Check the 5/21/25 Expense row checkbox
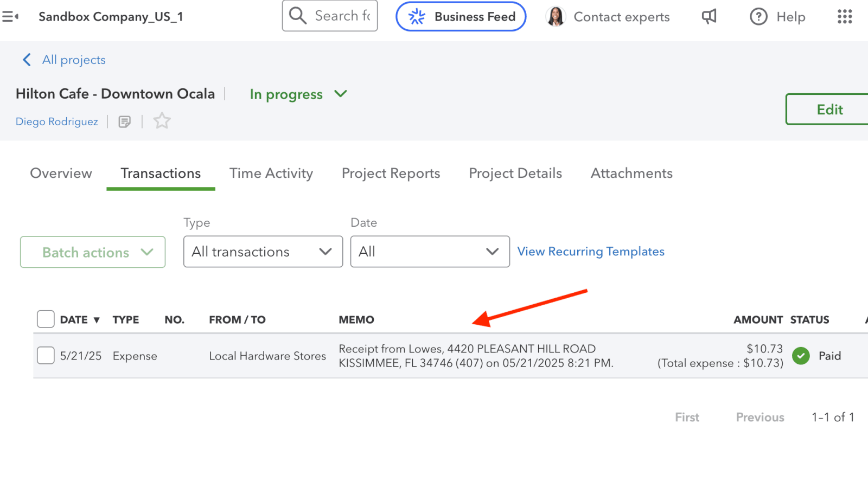 point(46,356)
